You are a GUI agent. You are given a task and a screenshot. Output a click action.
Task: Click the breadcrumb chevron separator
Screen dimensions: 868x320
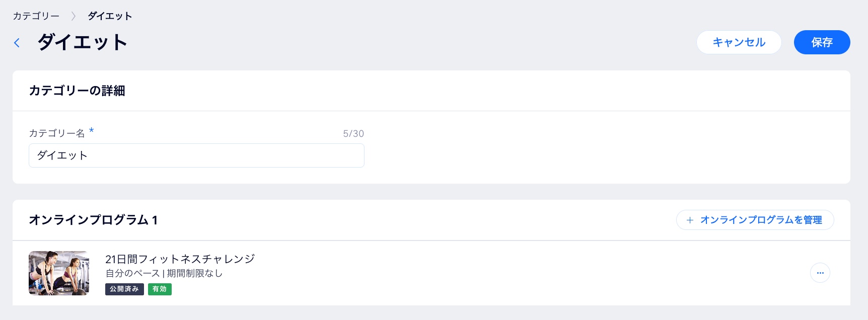(74, 16)
